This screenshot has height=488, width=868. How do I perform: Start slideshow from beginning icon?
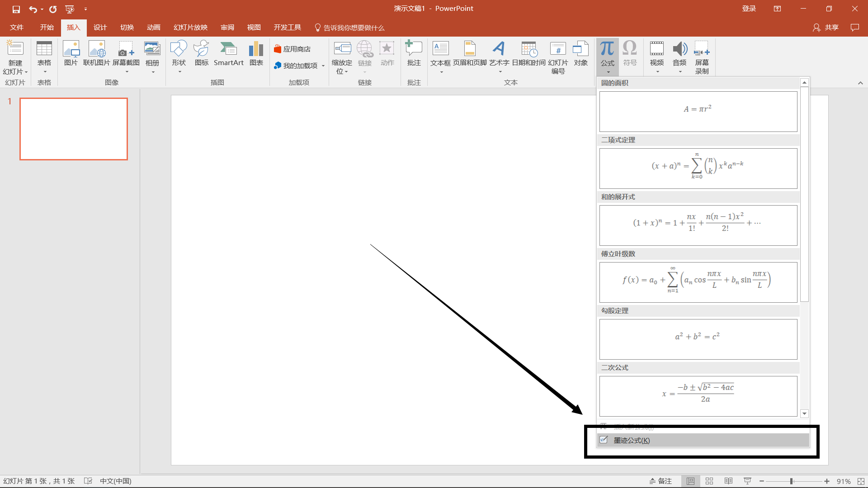point(70,9)
